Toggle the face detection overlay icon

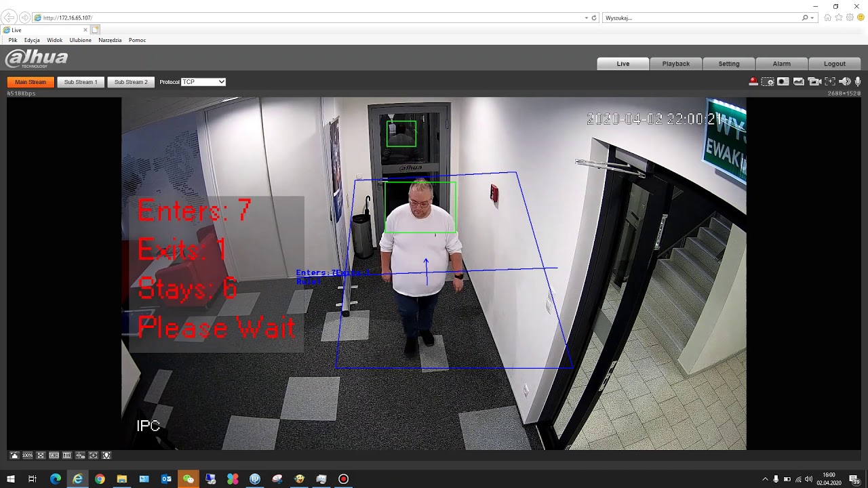tap(106, 455)
